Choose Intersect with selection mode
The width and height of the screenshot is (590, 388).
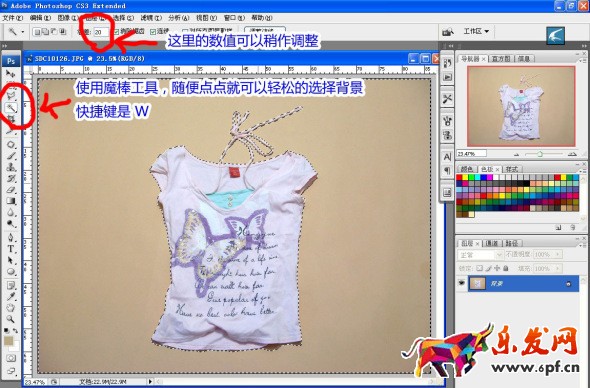click(62, 32)
